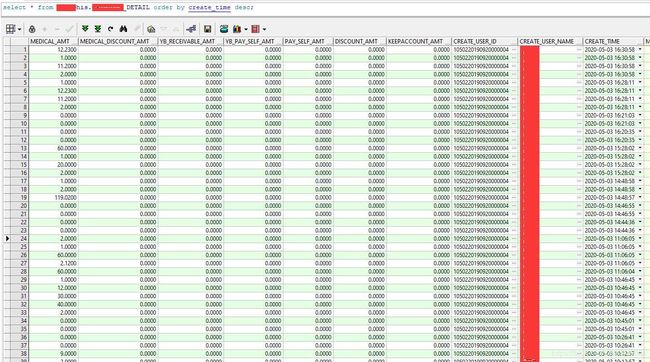Select row 13 by its number
Viewport: 650px width, 362px height.
[19, 148]
